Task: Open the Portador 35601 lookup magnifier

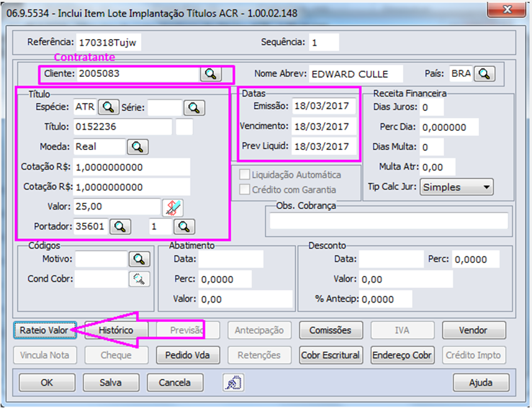Action: 120,227
